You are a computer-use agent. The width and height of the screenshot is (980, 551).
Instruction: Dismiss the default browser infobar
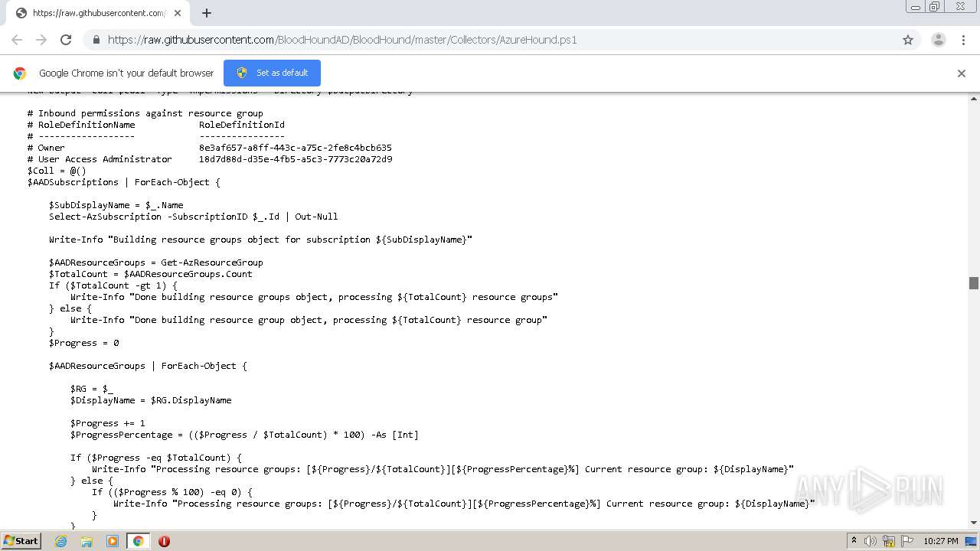point(962,73)
